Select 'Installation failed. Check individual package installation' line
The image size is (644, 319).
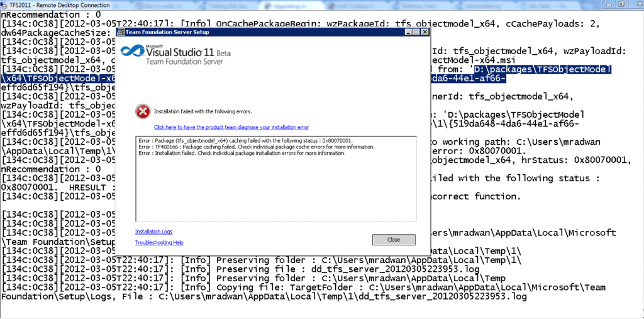click(x=242, y=153)
